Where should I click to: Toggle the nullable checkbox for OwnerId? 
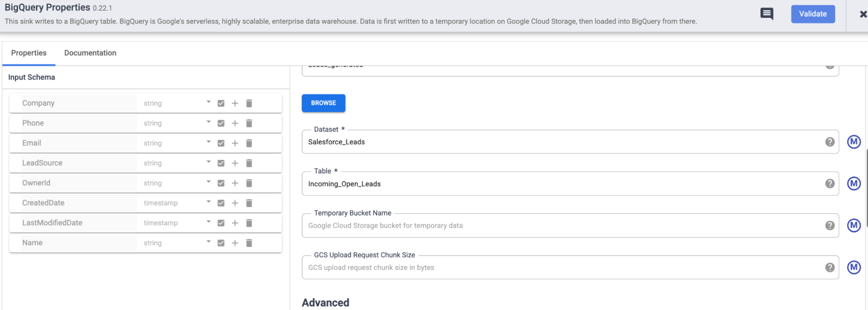click(x=221, y=183)
